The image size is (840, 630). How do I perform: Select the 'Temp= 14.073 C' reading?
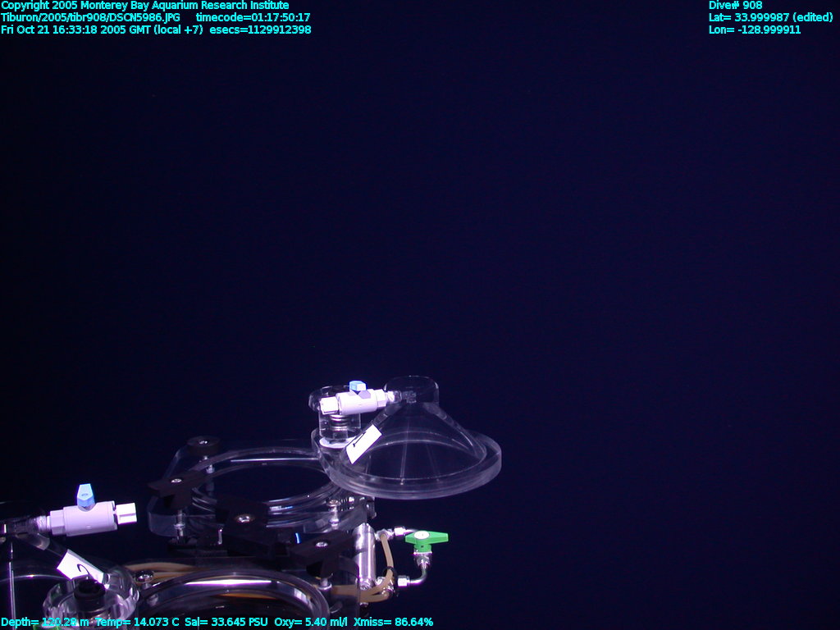click(137, 622)
